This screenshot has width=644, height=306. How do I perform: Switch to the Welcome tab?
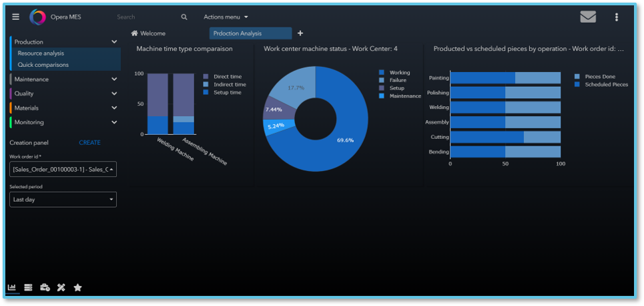[148, 33]
